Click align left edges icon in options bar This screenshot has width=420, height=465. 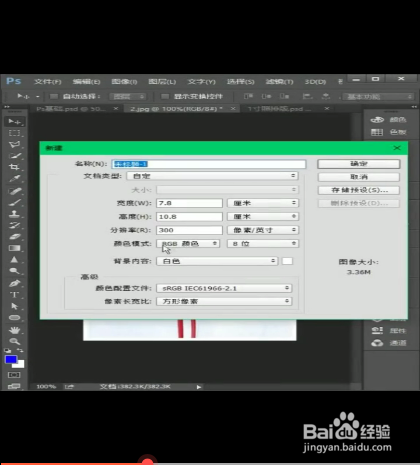(x=307, y=96)
